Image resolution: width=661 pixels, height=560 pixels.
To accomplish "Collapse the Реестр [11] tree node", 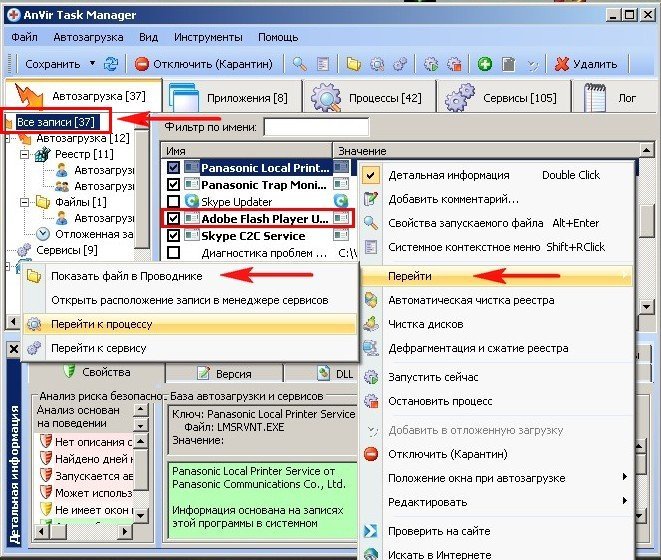I will (x=25, y=154).
